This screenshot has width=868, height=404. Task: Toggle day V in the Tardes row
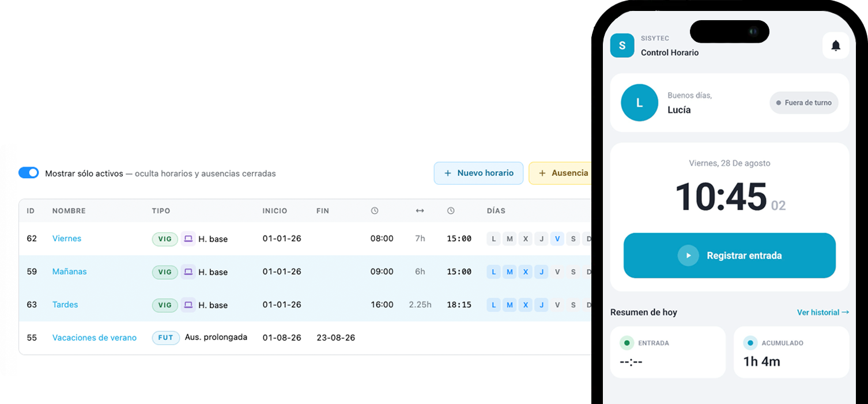coord(557,304)
